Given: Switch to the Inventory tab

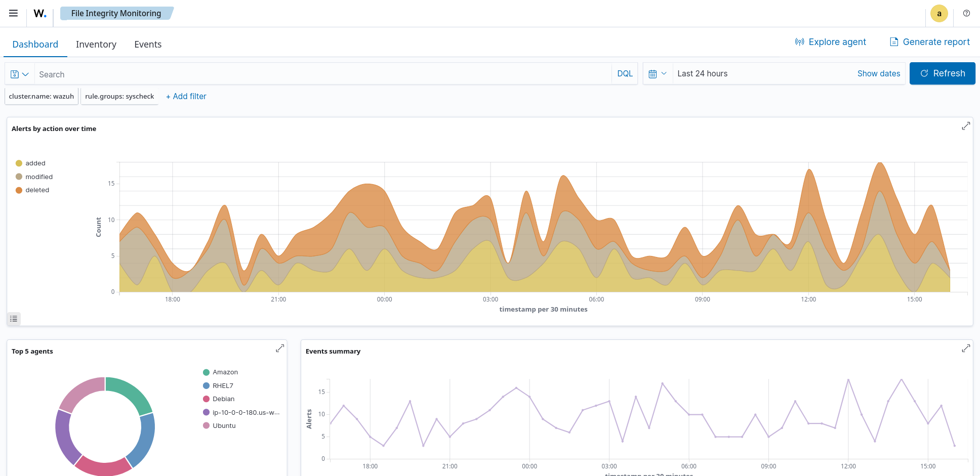Looking at the screenshot, I should coord(96,44).
